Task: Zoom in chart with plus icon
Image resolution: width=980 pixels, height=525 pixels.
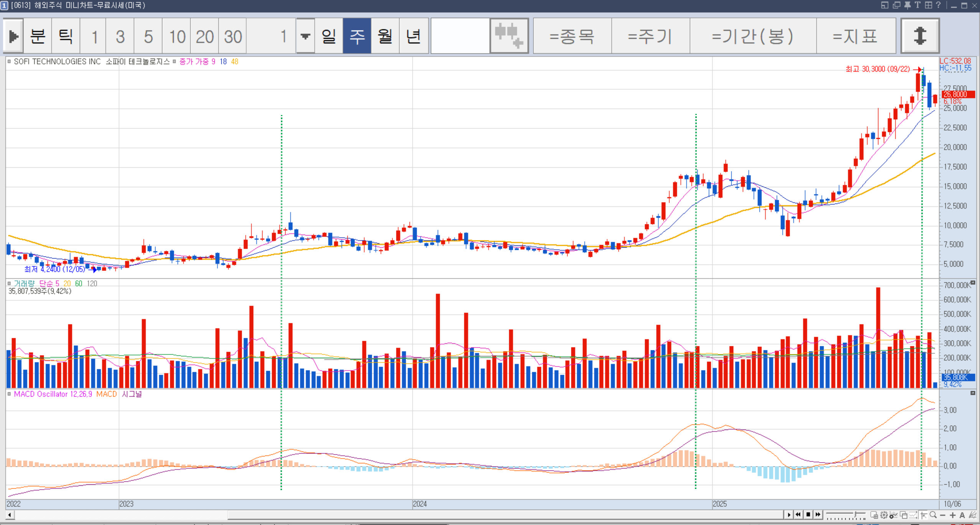Action: point(952,515)
